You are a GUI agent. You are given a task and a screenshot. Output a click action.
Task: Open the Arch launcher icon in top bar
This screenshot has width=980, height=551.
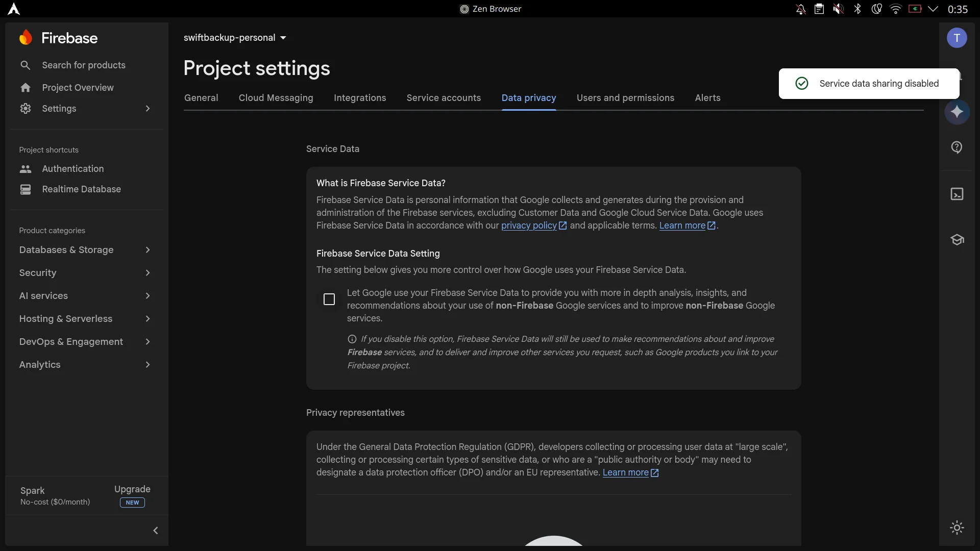14,9
